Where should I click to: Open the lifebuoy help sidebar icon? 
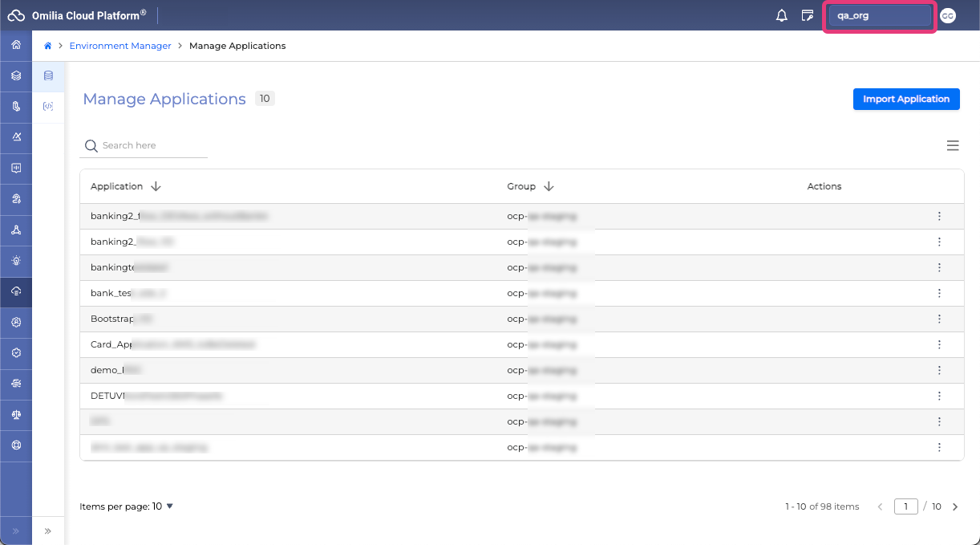pos(16,445)
